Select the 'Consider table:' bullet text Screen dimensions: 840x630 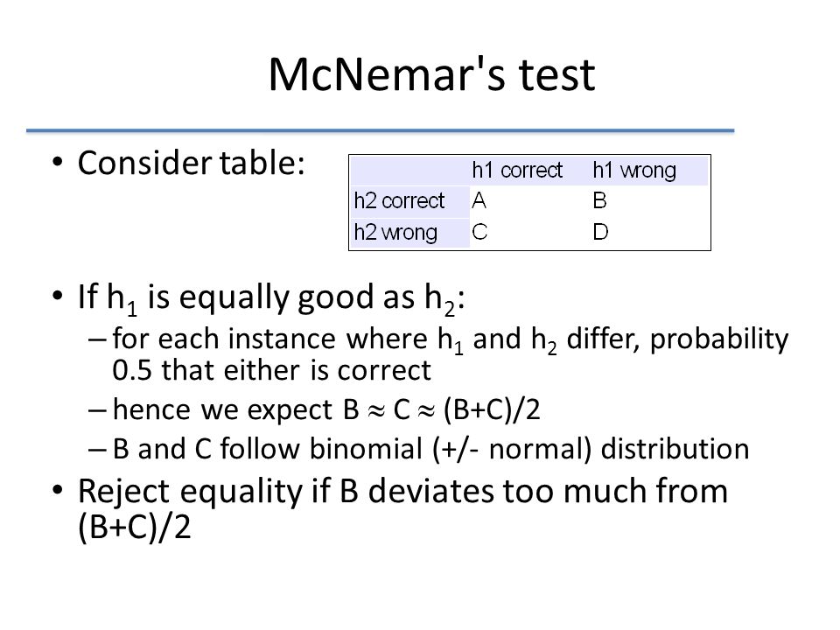[x=192, y=163]
